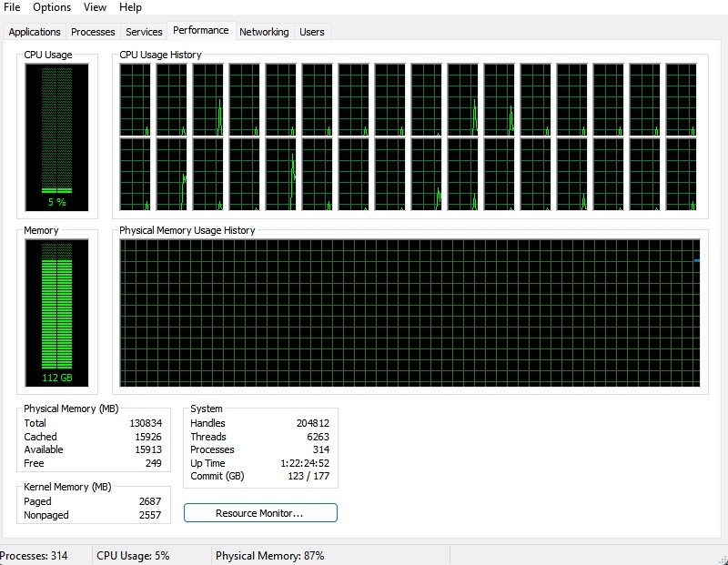The width and height of the screenshot is (728, 565).
Task: Click the 'Nonpaged' row label
Action: point(46,515)
